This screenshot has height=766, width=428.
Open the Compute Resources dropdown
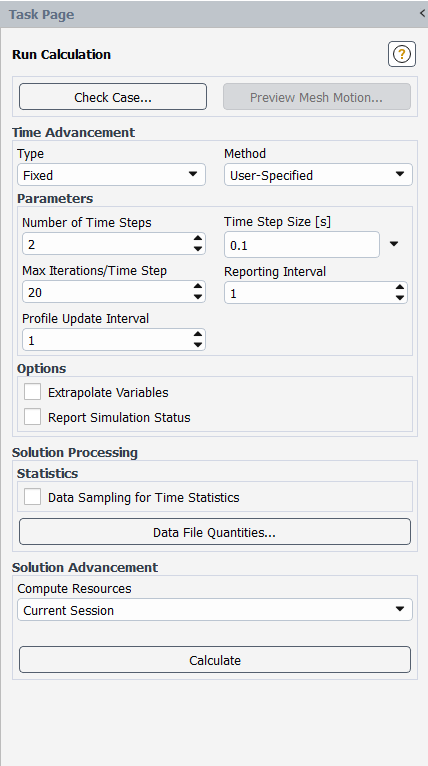215,610
